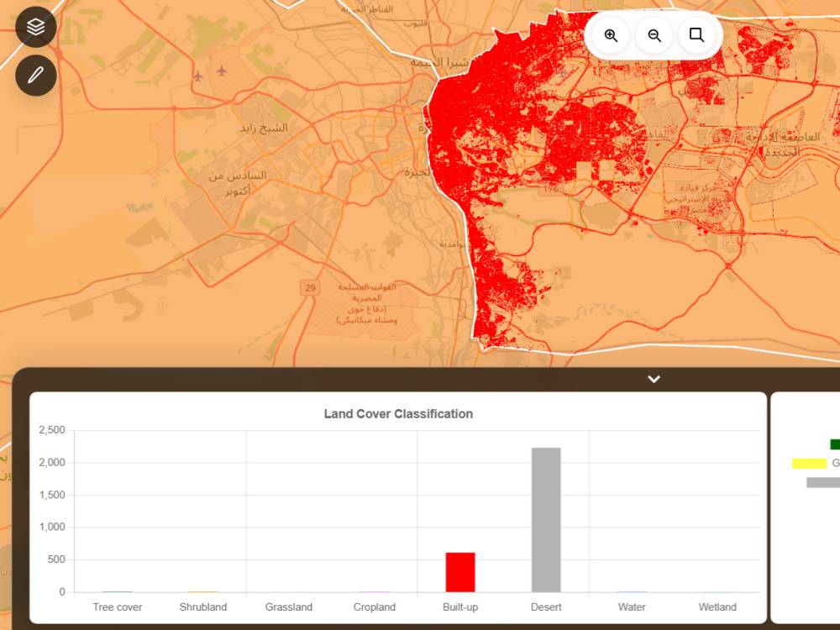Select the Tree cover axis label
The image size is (840, 630).
(118, 607)
